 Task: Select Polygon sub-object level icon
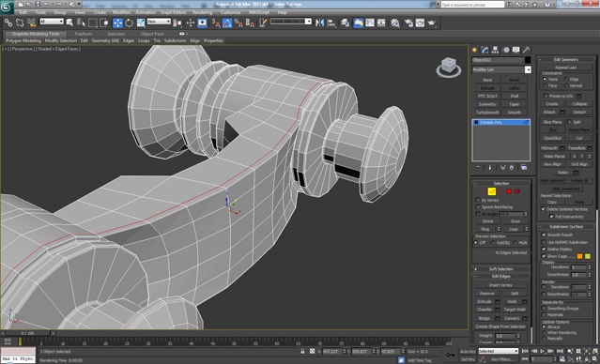coord(509,191)
